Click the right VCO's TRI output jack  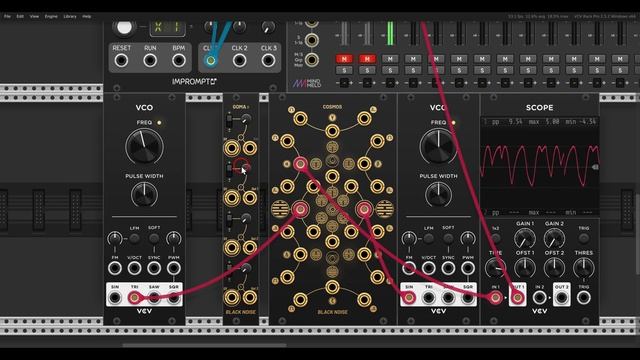tap(429, 298)
